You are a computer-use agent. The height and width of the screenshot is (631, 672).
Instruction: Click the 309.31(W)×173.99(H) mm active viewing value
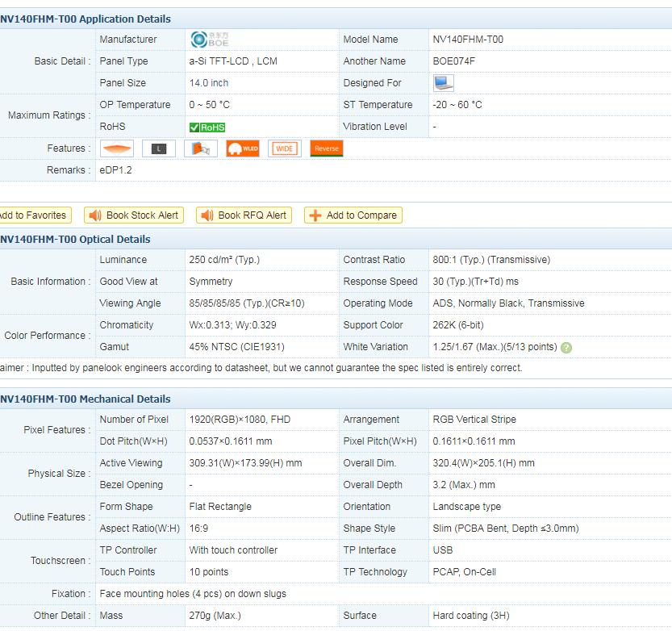point(245,463)
